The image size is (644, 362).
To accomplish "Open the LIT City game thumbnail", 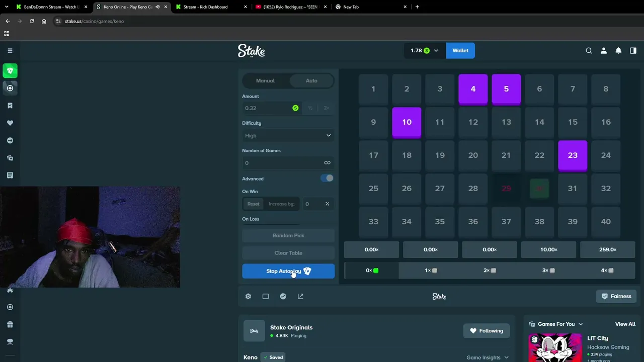I will pyautogui.click(x=554, y=347).
